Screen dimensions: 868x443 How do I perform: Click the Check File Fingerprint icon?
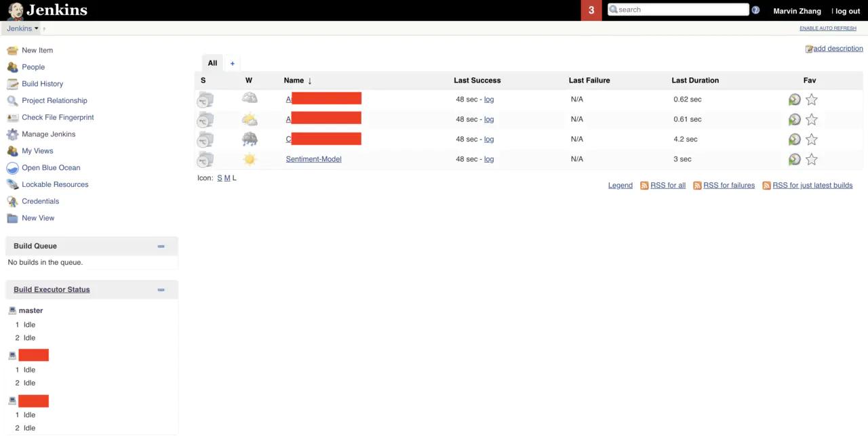tap(12, 117)
